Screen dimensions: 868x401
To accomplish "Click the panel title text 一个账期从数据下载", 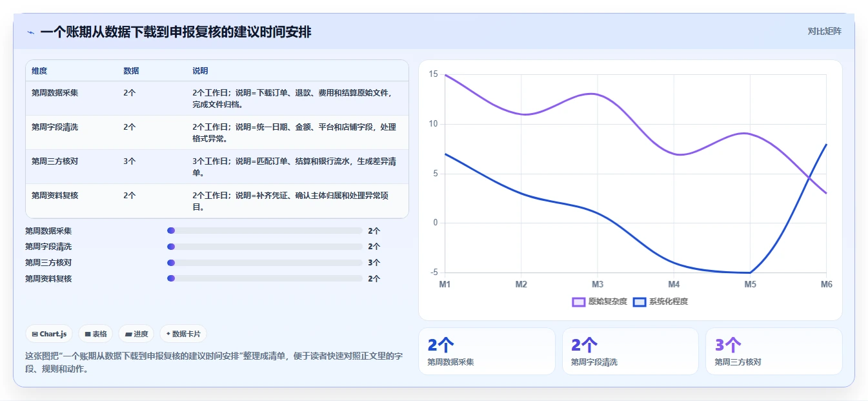I will tap(176, 32).
